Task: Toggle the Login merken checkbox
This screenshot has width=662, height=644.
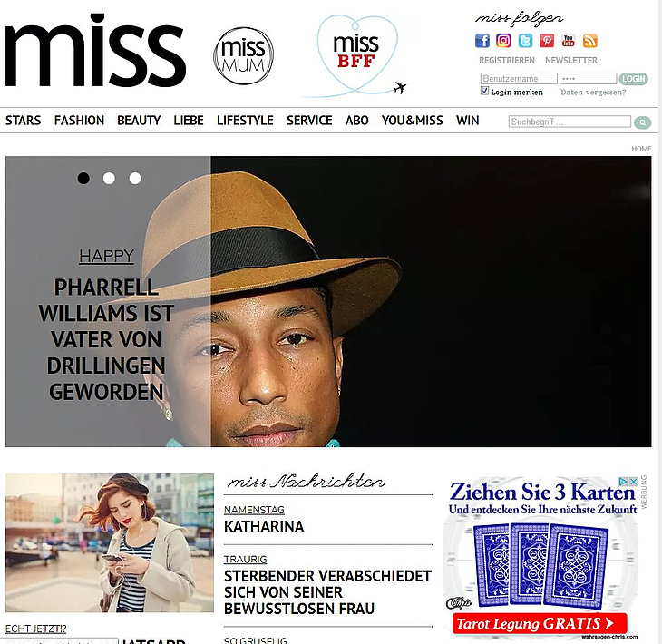Action: (484, 91)
